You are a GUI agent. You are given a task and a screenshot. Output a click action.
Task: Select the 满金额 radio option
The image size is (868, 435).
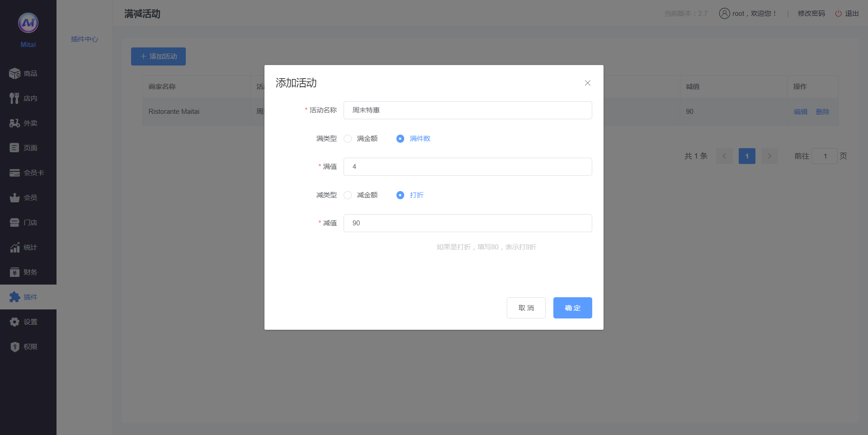[348, 139]
